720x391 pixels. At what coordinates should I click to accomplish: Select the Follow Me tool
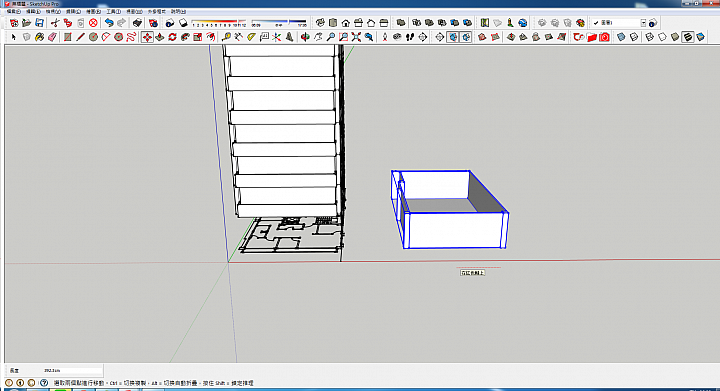185,37
